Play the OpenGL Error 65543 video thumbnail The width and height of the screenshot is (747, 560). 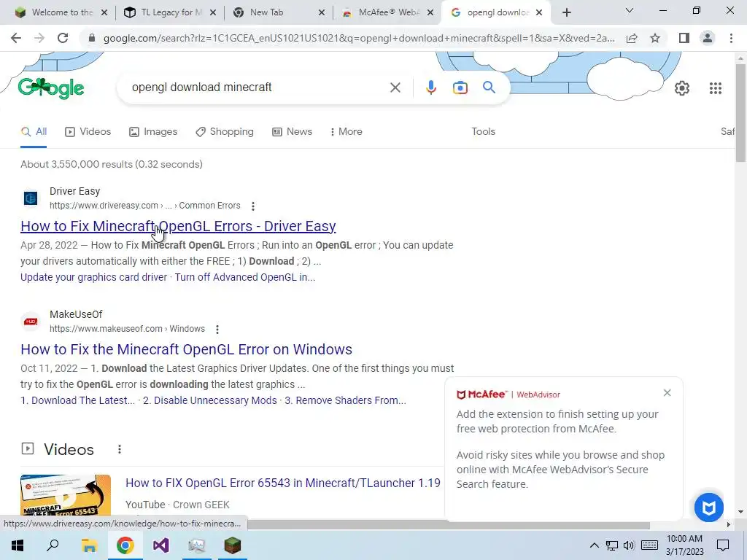[x=66, y=495]
